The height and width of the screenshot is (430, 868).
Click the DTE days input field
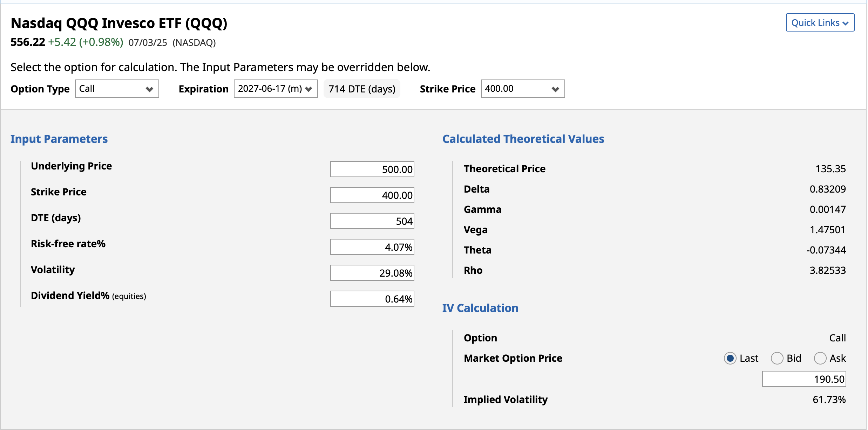pos(372,221)
